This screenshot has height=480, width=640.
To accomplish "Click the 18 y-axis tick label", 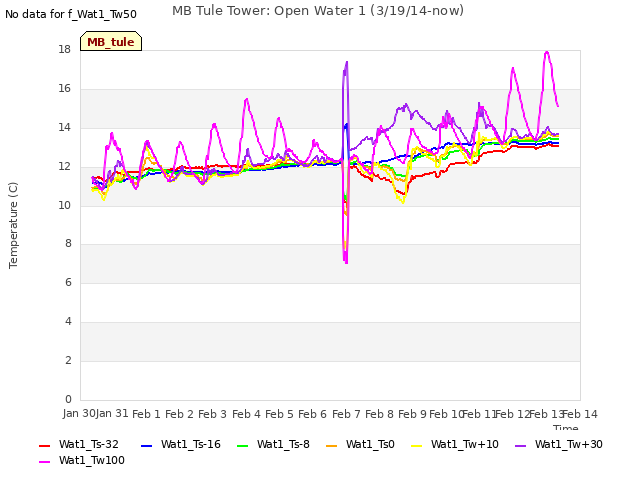I will click(64, 49).
